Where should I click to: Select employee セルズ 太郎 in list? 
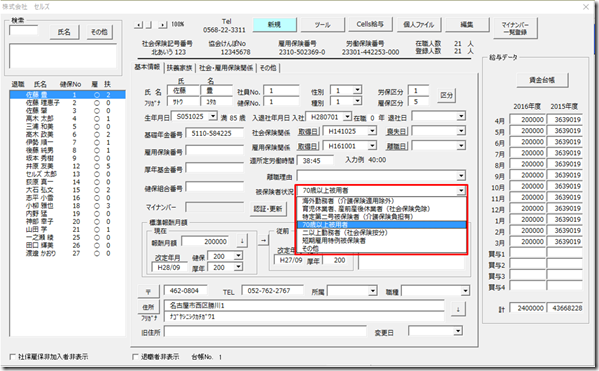[x=67, y=174]
